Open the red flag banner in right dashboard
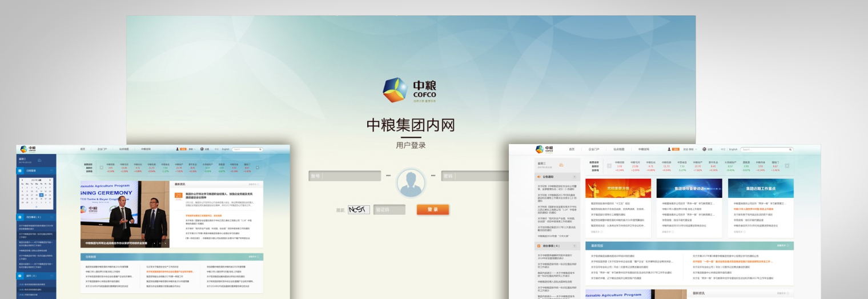The image size is (868, 299). (618, 188)
